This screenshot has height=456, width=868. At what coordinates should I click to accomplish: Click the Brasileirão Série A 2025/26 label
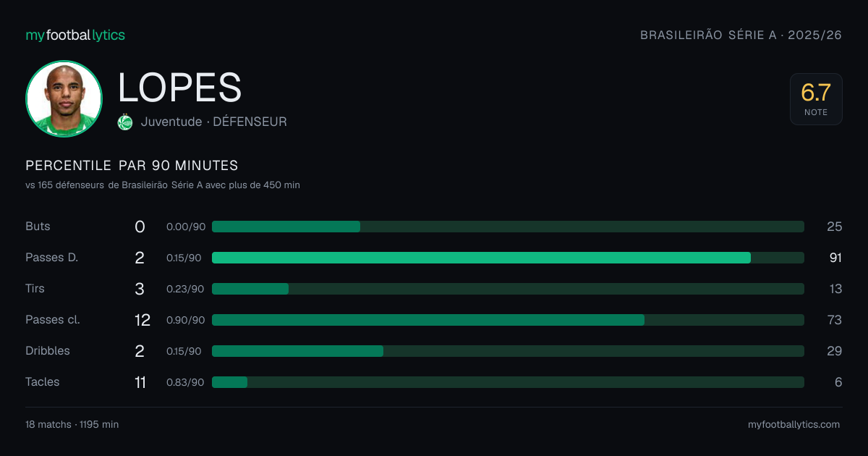click(741, 35)
